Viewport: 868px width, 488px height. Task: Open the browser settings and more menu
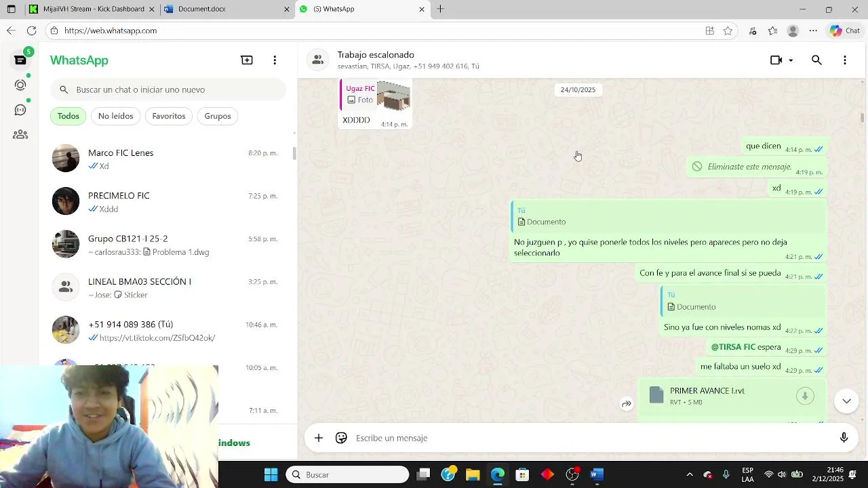pos(813,30)
